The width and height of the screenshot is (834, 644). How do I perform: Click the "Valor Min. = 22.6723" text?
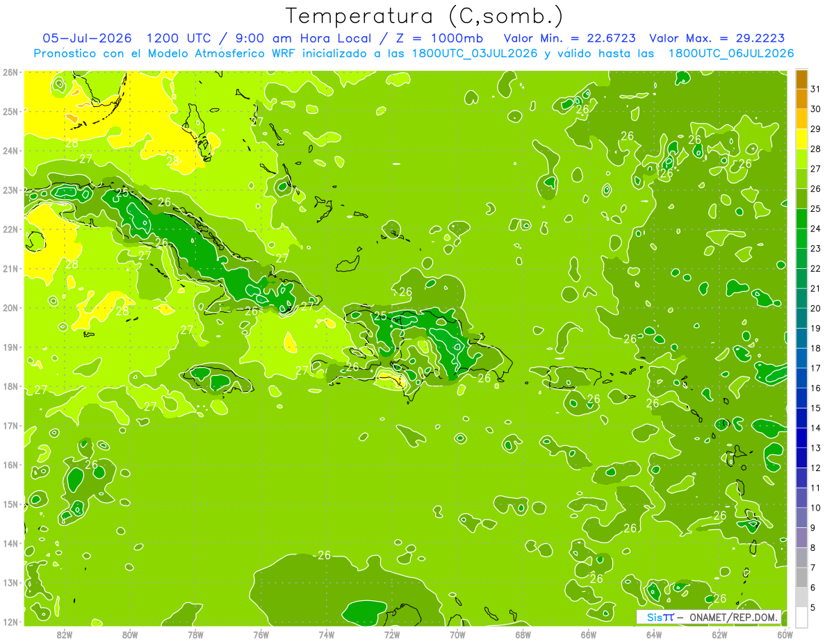click(x=569, y=38)
